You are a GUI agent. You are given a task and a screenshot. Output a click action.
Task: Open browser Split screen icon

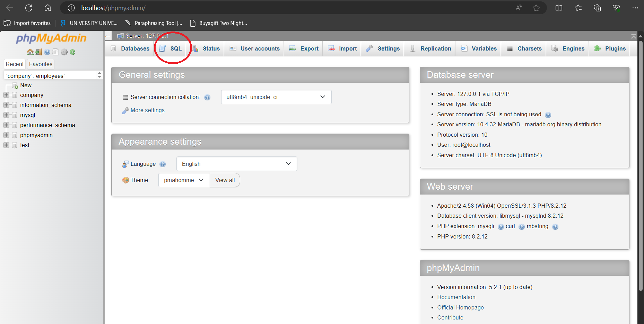[x=559, y=8]
